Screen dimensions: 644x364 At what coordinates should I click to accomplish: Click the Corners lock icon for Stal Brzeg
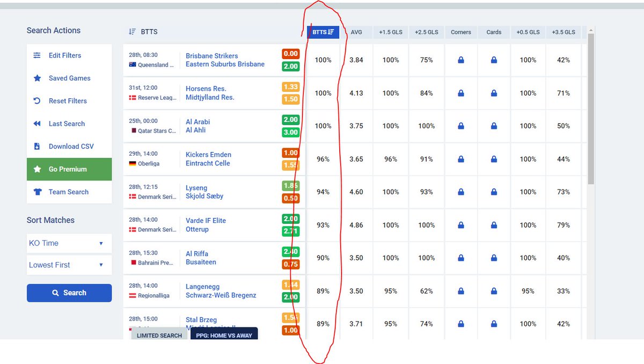coord(461,324)
